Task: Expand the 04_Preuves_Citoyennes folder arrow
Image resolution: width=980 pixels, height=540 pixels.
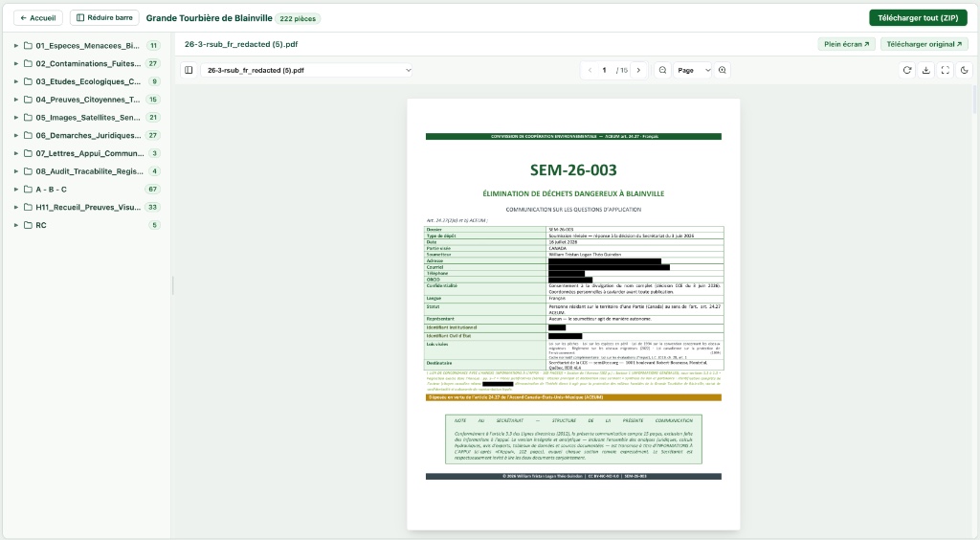Action: point(16,100)
